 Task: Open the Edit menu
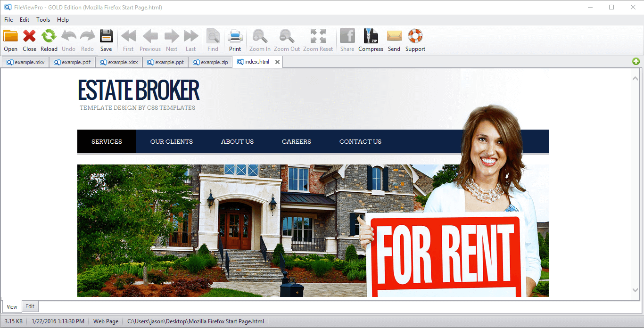pos(25,20)
